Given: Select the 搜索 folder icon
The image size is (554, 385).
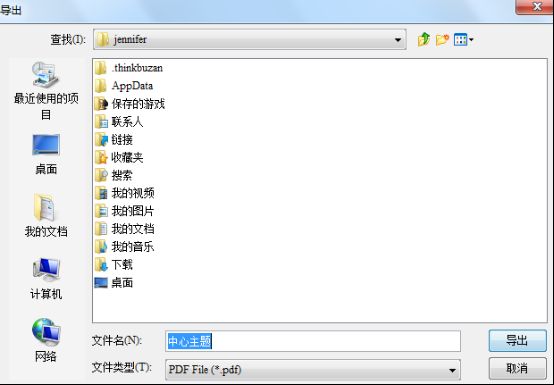Looking at the screenshot, I should pyautogui.click(x=101, y=176).
